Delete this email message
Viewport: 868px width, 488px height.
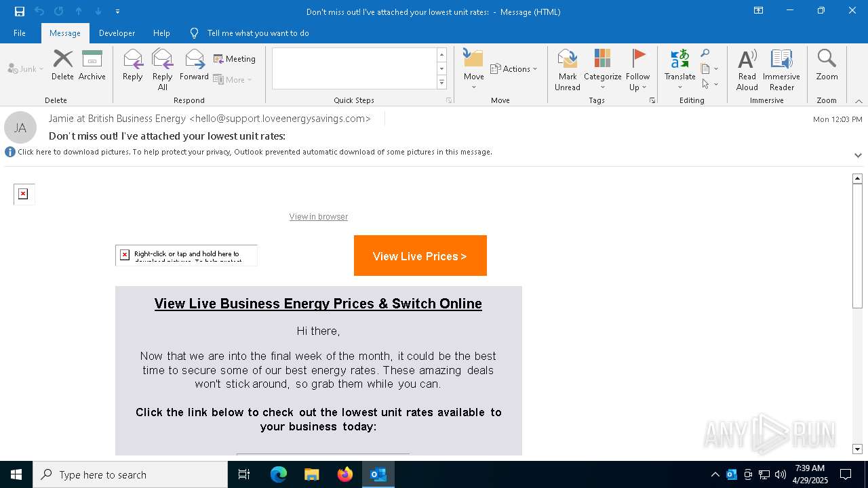click(62, 65)
